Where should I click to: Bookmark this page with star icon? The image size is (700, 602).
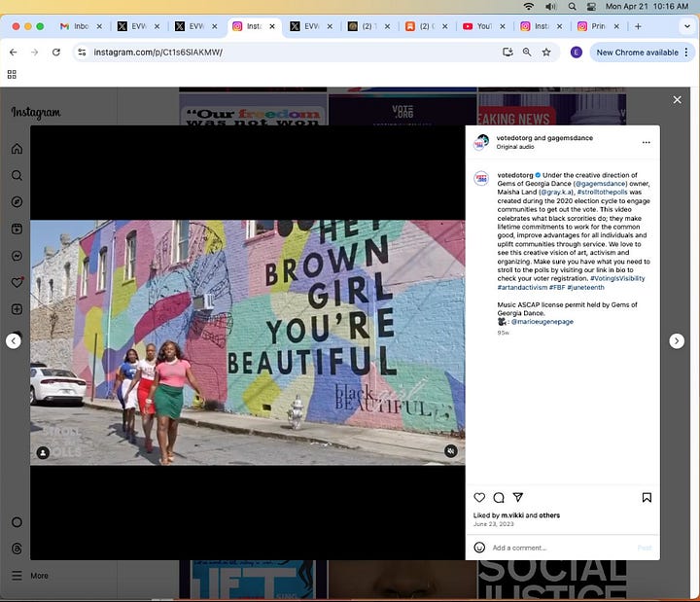(546, 53)
